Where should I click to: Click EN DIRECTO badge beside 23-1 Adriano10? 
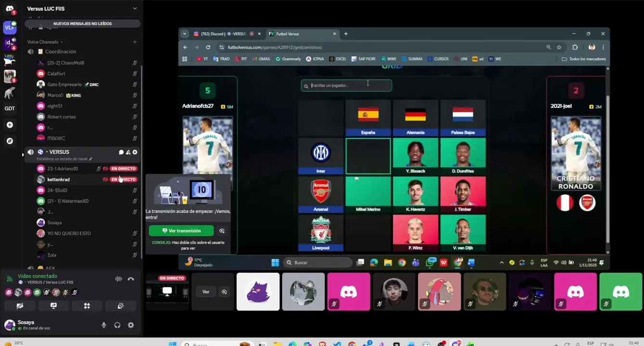[x=124, y=169]
